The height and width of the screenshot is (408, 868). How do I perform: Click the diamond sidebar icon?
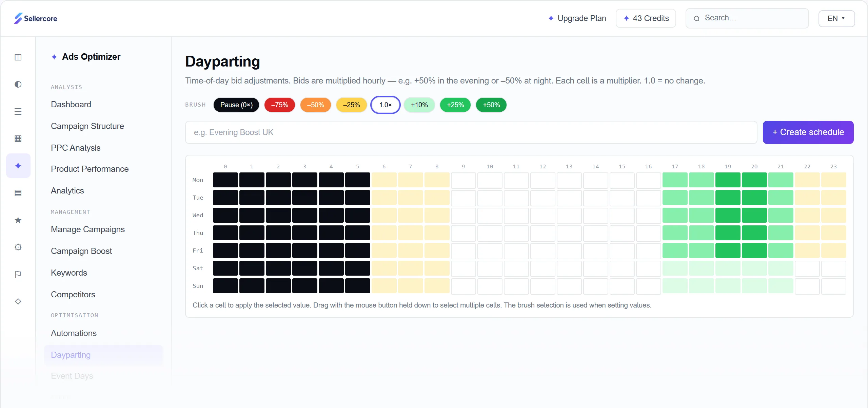[18, 301]
